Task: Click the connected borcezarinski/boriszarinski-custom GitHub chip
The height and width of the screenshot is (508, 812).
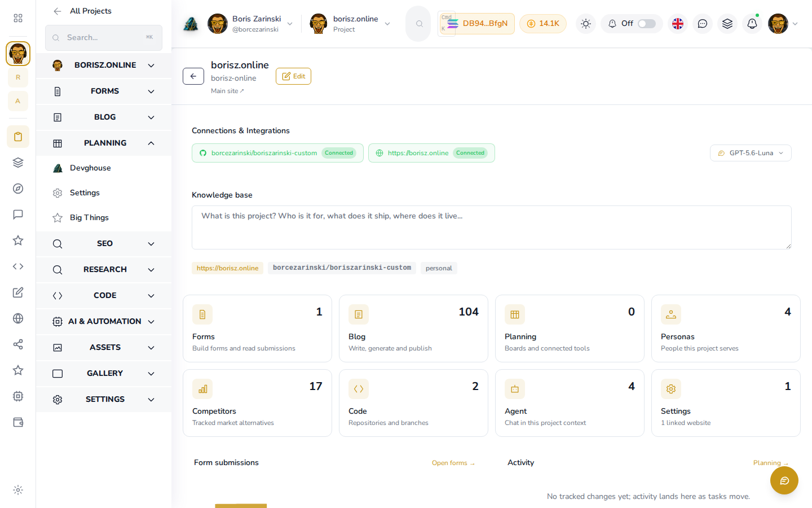Action: point(277,153)
